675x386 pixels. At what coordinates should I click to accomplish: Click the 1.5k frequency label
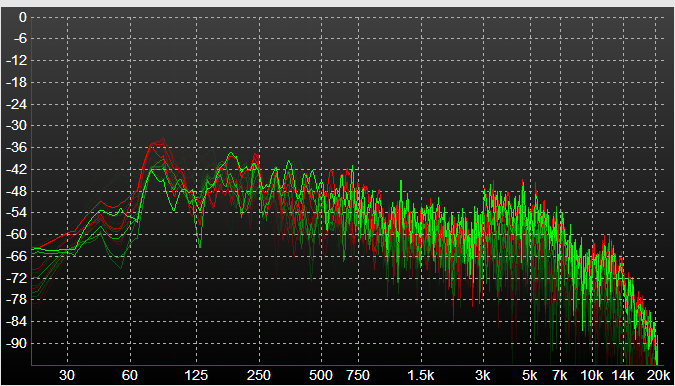point(421,375)
